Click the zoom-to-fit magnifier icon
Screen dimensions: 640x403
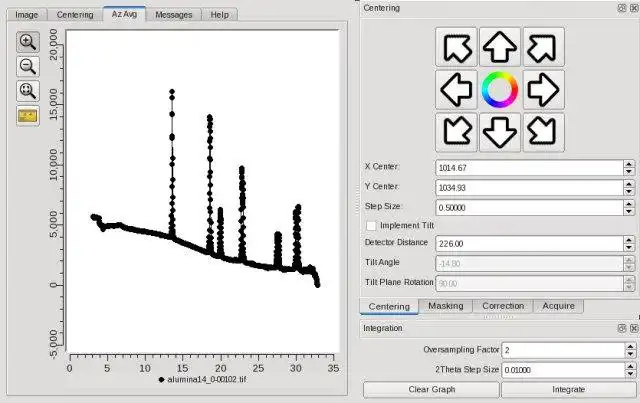click(x=28, y=91)
